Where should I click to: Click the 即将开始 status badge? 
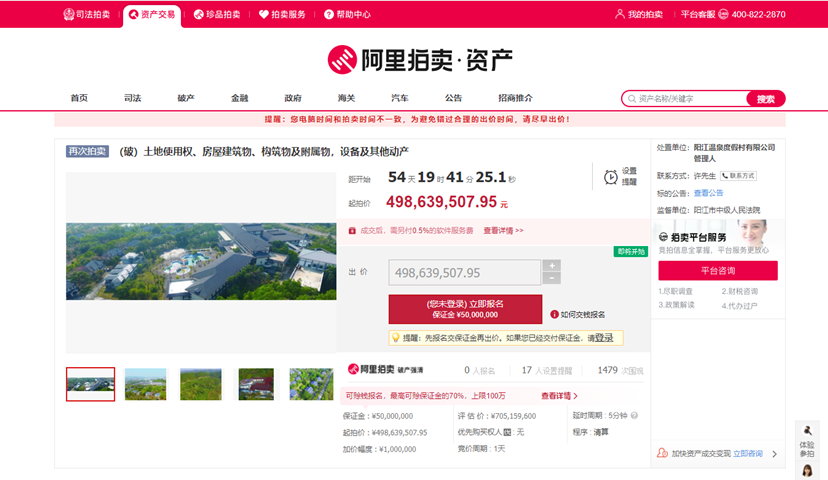[x=631, y=251]
